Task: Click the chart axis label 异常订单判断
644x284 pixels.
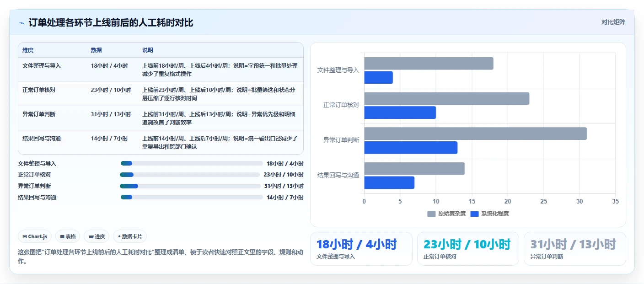Action: (x=341, y=140)
